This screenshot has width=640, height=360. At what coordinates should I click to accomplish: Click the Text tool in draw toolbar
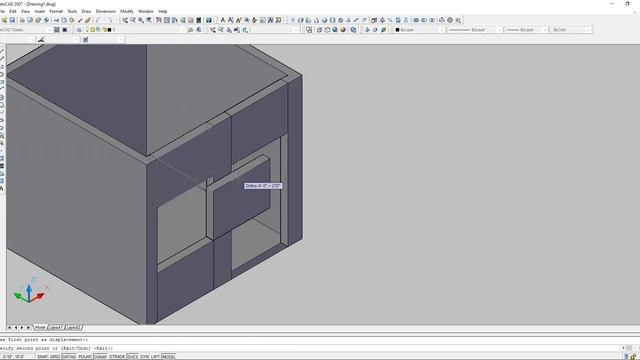(2, 189)
